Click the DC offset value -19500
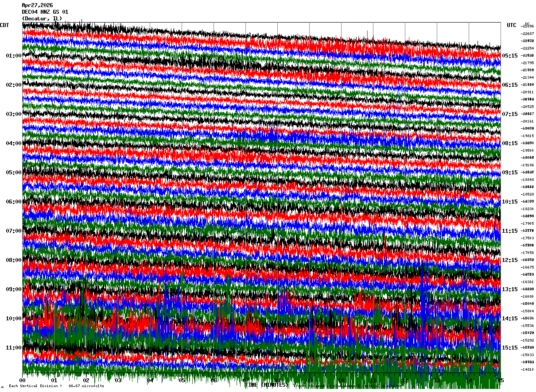The width and height of the screenshot is (536, 392). (528, 150)
